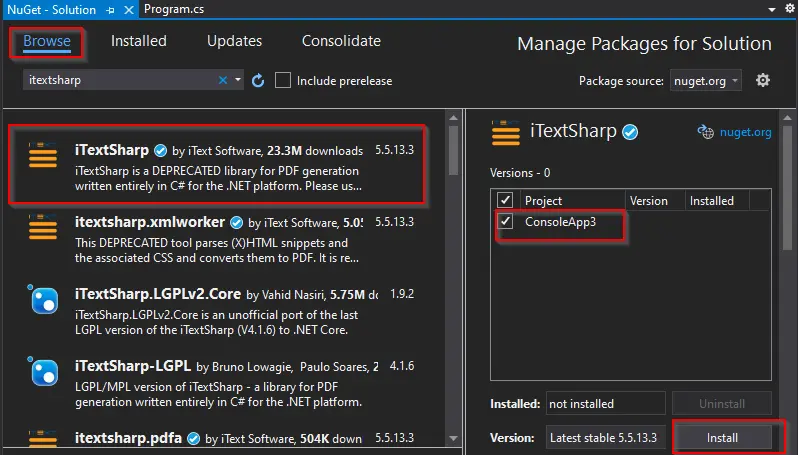Open package source settings gear
Viewport: 798px width, 455px height.
[762, 80]
